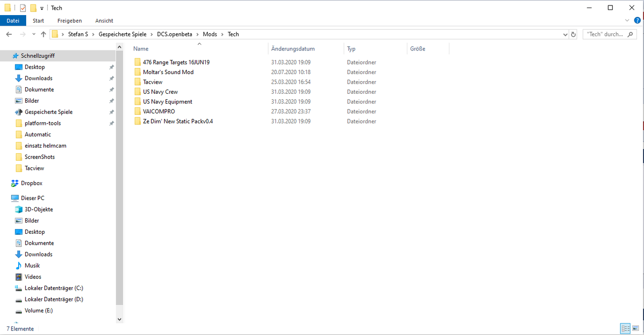Open the Tacview folder in the sidebar
The width and height of the screenshot is (644, 335).
[x=34, y=168]
